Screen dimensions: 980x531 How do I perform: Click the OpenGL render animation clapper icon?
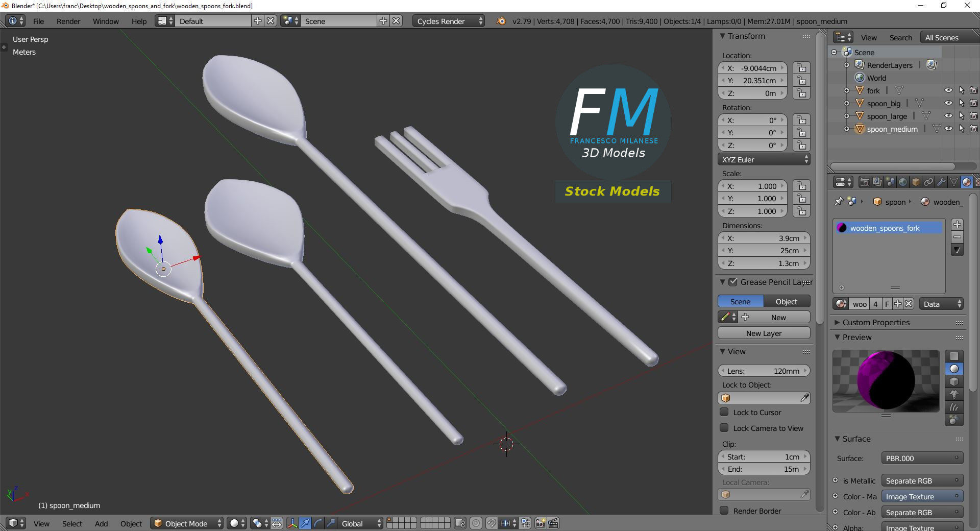pos(553,523)
